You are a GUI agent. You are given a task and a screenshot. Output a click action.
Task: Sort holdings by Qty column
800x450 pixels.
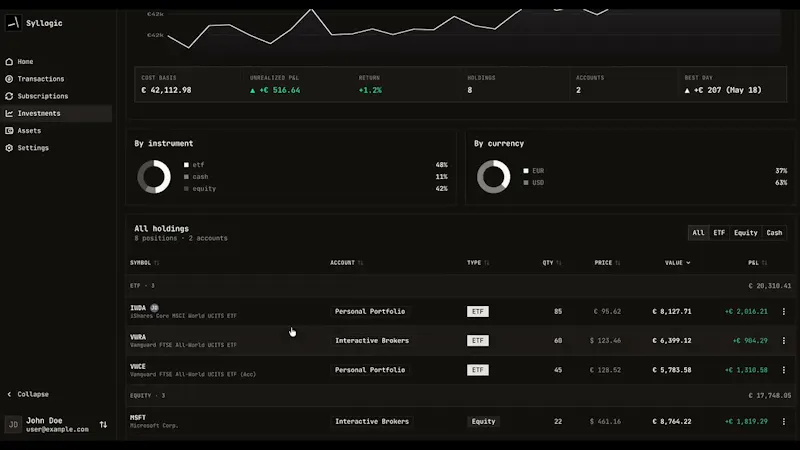click(552, 263)
